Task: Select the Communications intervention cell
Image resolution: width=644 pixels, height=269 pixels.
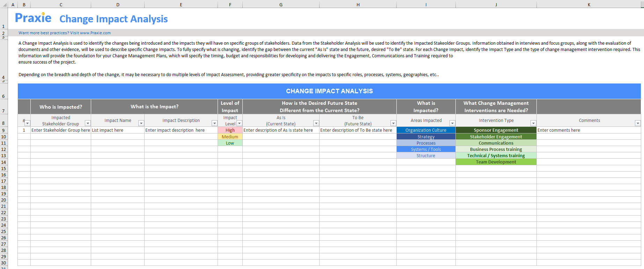Action: pos(496,143)
